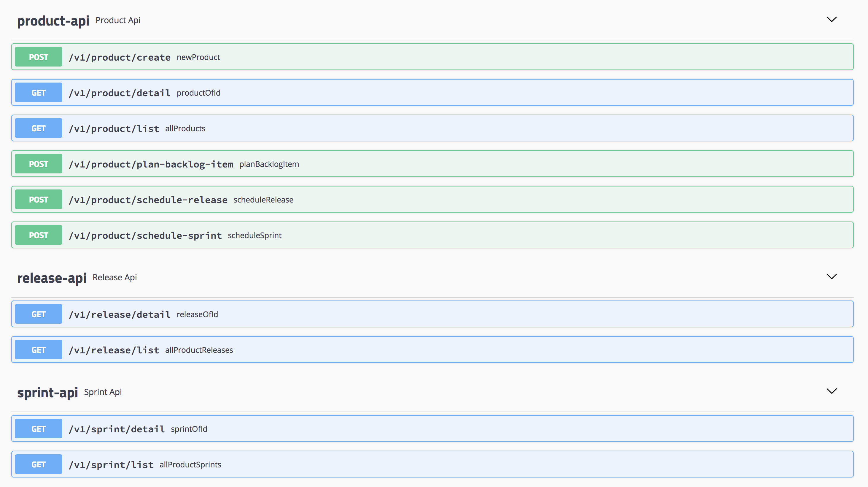Click POST badge for /v1/product/create
Viewport: 868px width, 487px height.
(38, 57)
